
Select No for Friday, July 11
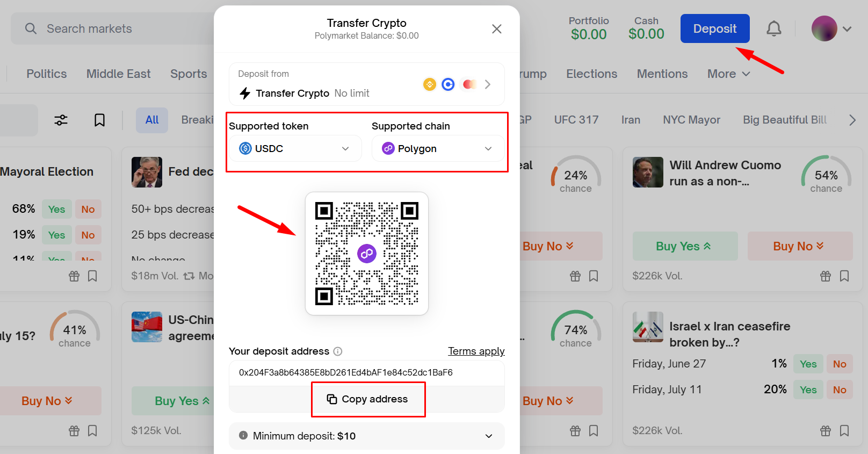840,390
